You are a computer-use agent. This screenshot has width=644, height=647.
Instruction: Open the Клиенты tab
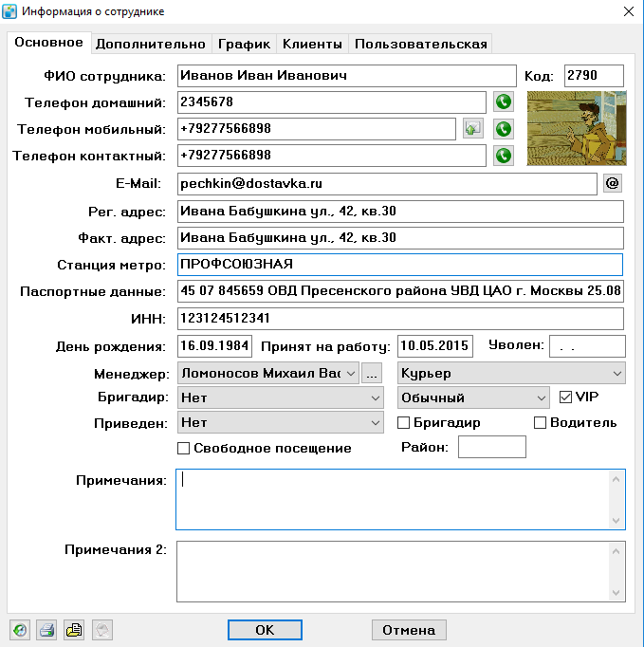(x=312, y=44)
